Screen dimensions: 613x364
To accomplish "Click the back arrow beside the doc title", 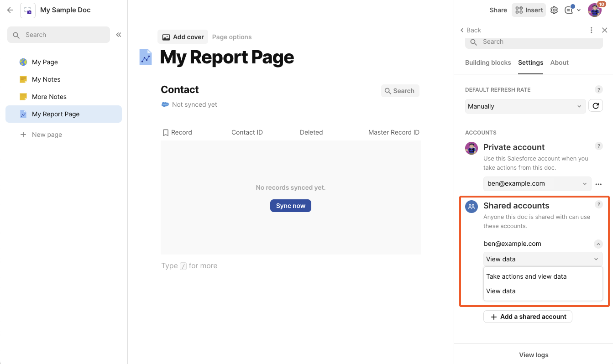I will click(x=10, y=10).
